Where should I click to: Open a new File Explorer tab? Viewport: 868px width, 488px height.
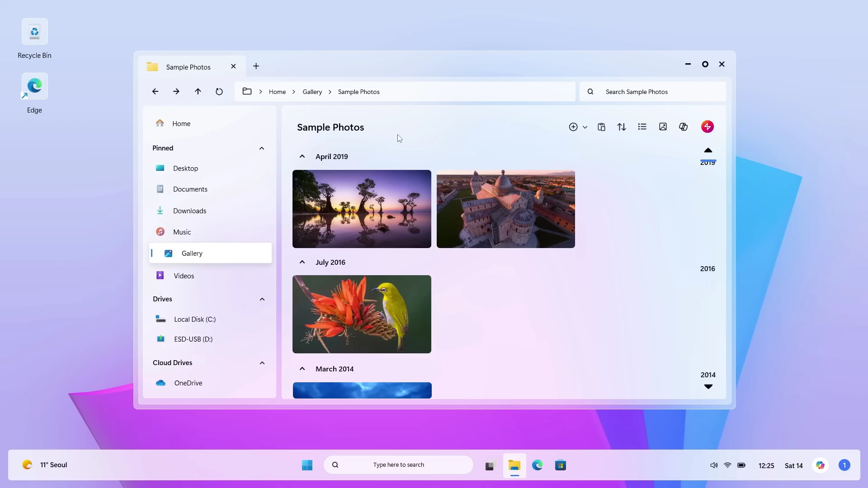pos(256,66)
